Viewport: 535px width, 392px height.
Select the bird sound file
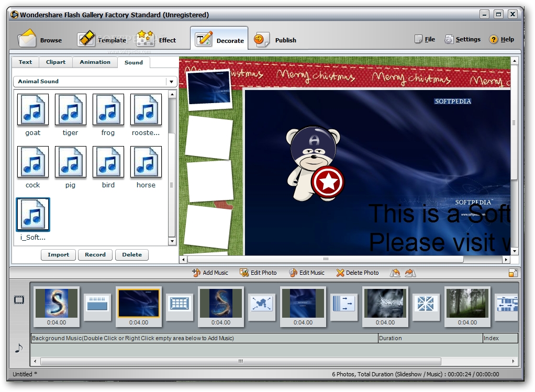pos(108,167)
